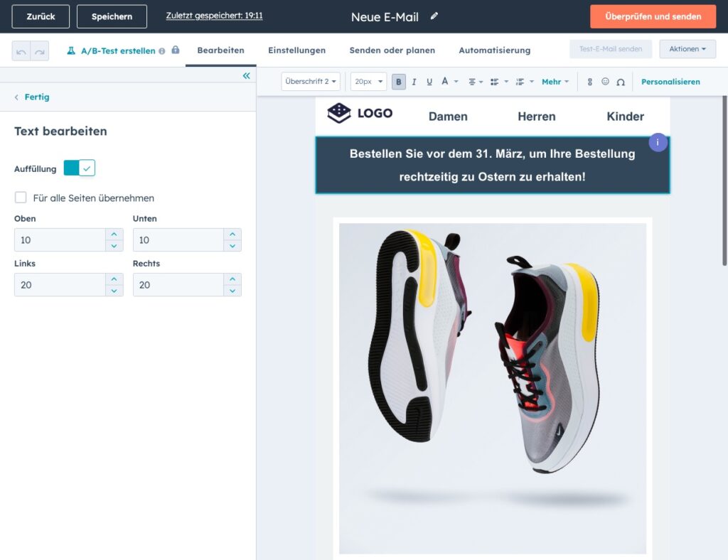This screenshot has height=560, width=728.
Task: Increase Oben padding value
Action: point(114,234)
